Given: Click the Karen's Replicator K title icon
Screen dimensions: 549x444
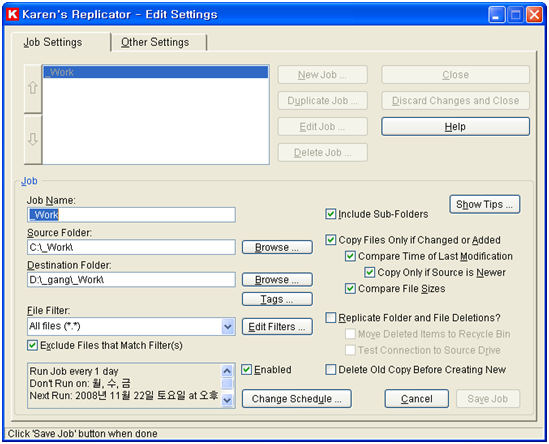Looking at the screenshot, I should [x=13, y=14].
